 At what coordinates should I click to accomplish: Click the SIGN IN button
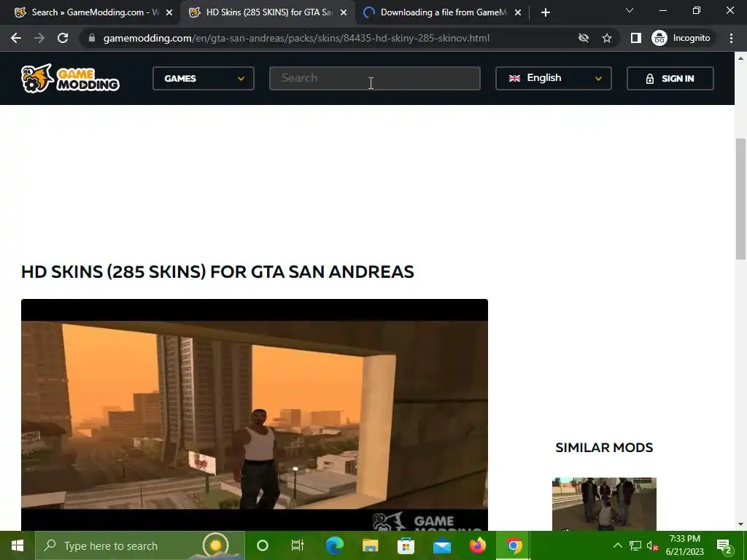pos(670,79)
